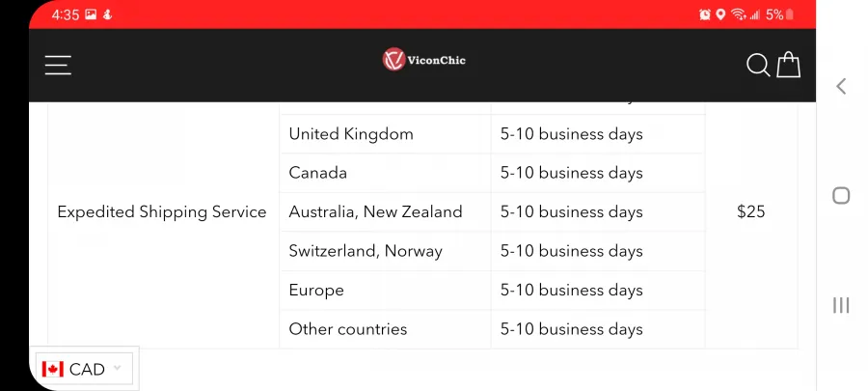The width and height of the screenshot is (868, 391).
Task: Select the Canada destination cell
Action: (x=385, y=173)
